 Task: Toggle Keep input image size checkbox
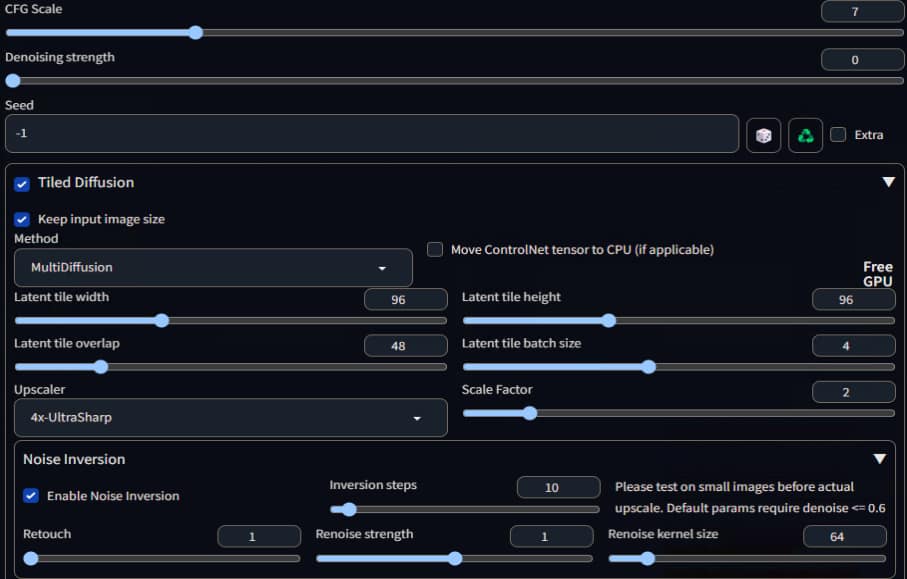pos(22,219)
